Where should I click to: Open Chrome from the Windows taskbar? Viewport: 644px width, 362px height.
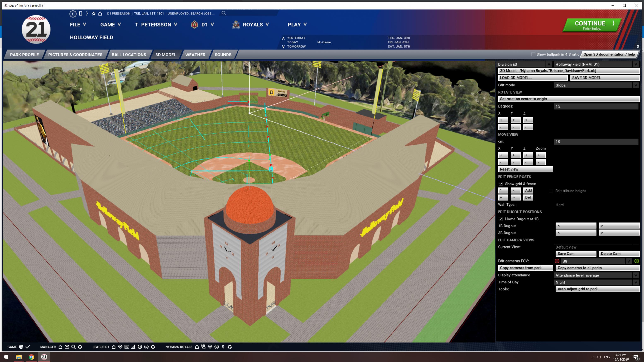tap(31, 357)
